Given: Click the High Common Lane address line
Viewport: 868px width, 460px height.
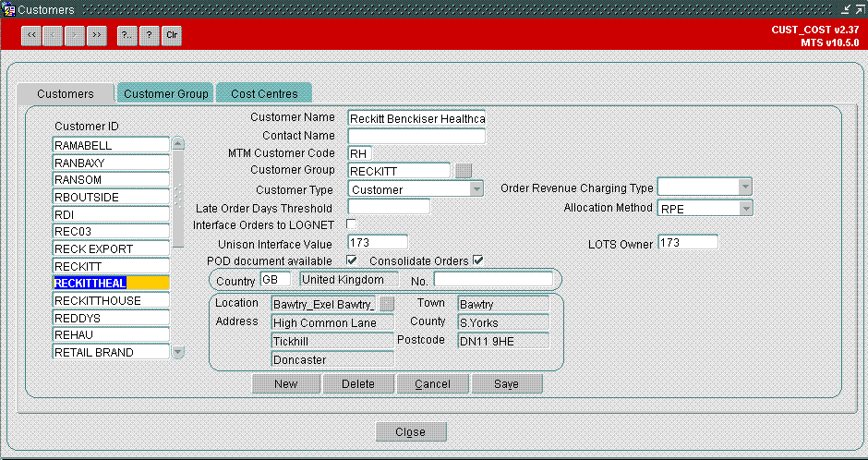Looking at the screenshot, I should click(x=332, y=322).
